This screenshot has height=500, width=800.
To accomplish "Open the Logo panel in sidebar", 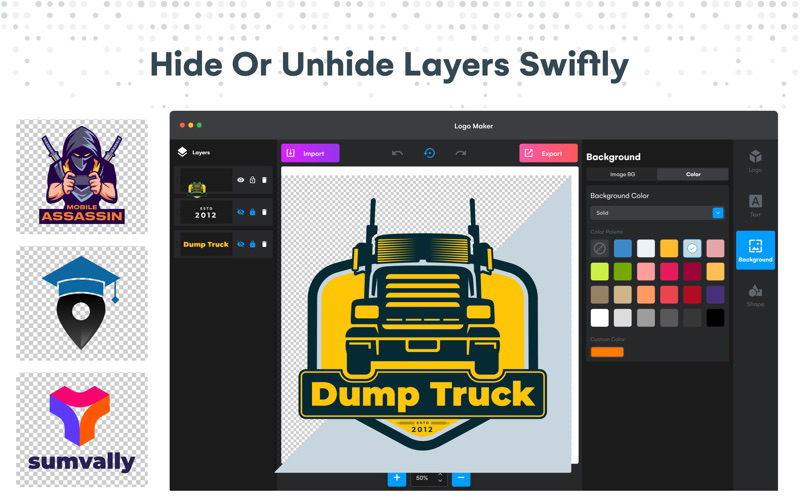I will click(755, 161).
